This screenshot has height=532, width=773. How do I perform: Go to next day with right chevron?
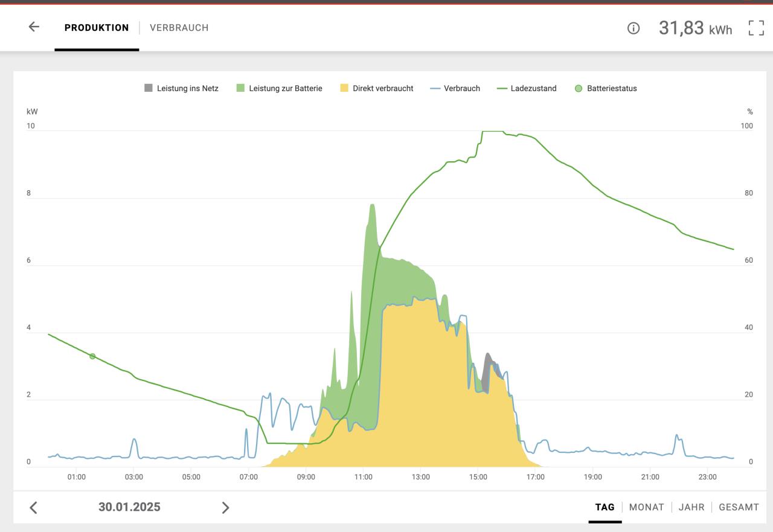pyautogui.click(x=225, y=507)
